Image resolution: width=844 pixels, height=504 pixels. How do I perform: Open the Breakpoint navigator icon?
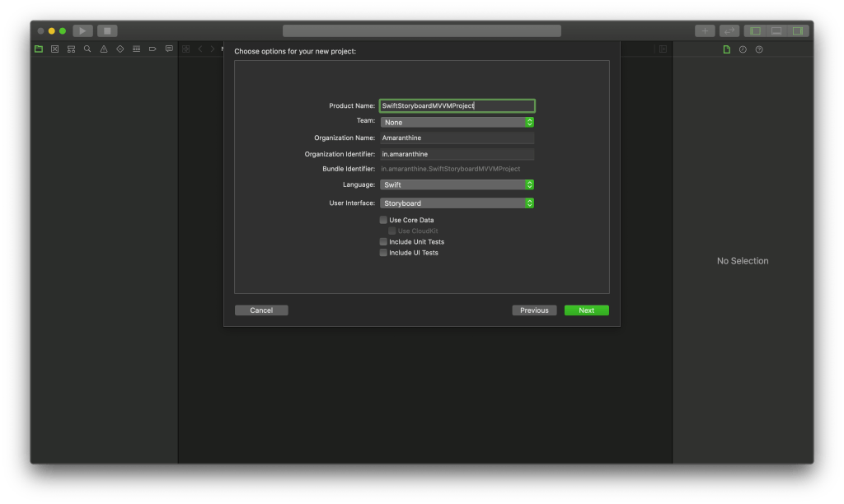(x=152, y=49)
